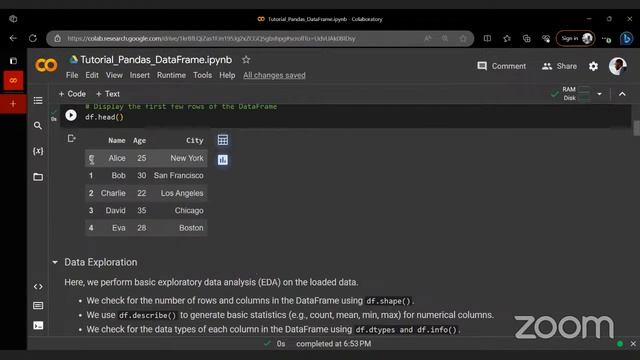Add a new Text cell
The width and height of the screenshot is (640, 360).
pos(108,94)
